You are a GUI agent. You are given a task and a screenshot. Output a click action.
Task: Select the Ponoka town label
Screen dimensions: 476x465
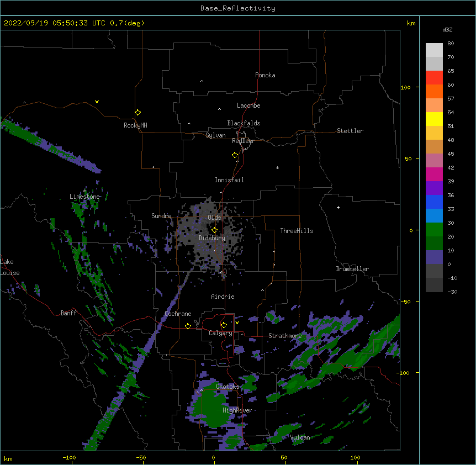click(265, 75)
